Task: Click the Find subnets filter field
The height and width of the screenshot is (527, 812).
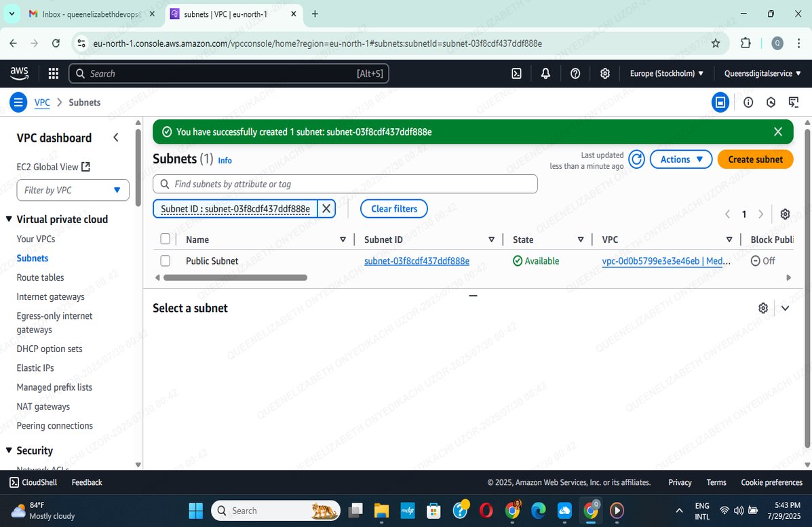Action: point(345,184)
